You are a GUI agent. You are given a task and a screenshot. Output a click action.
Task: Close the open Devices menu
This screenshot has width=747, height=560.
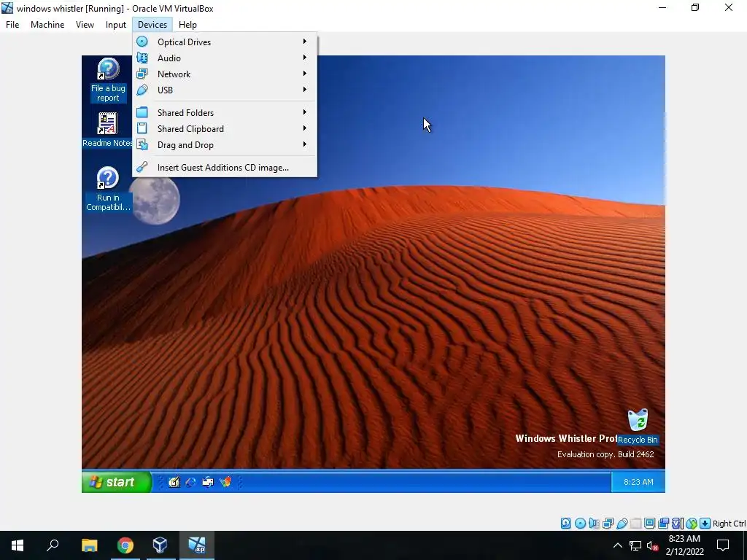click(x=152, y=25)
